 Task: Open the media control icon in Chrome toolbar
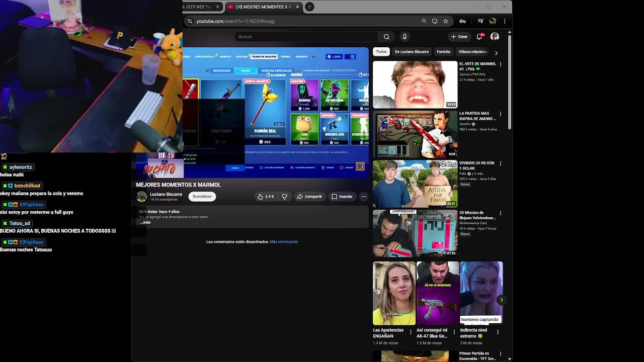[x=480, y=21]
